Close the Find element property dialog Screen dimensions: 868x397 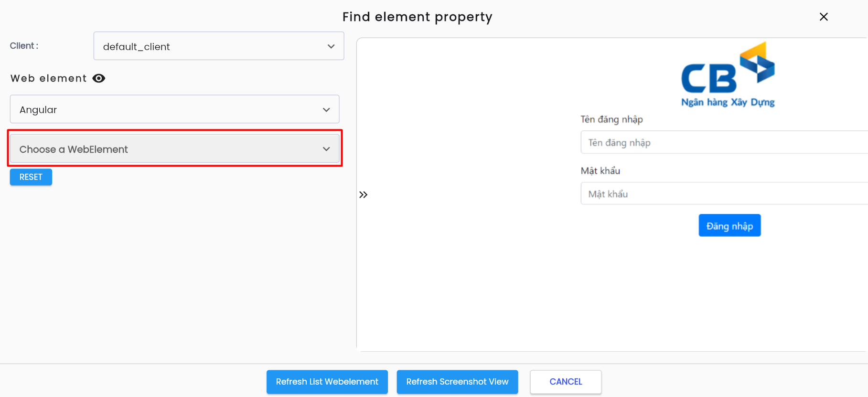tap(824, 17)
